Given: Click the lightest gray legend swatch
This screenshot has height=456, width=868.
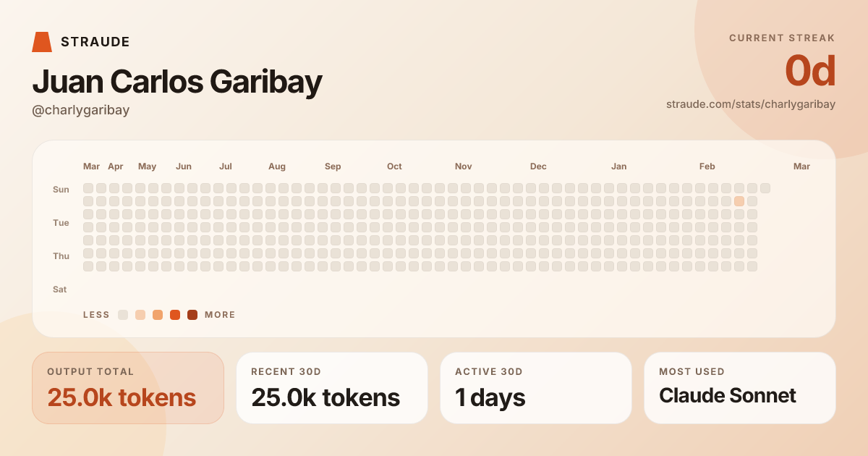Looking at the screenshot, I should pos(123,315).
